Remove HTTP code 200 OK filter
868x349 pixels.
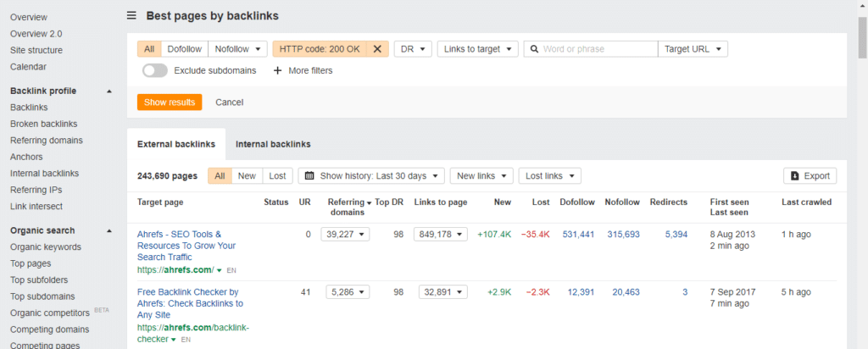click(377, 48)
